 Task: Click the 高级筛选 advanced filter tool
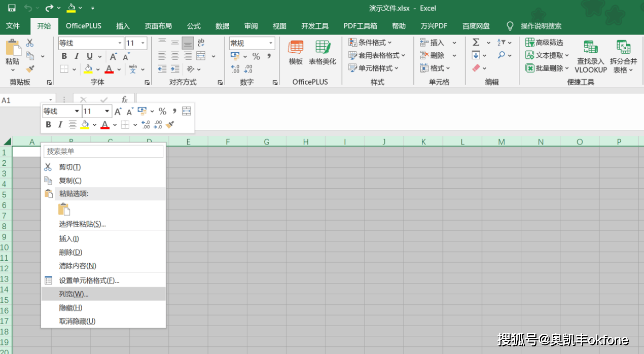(x=545, y=43)
